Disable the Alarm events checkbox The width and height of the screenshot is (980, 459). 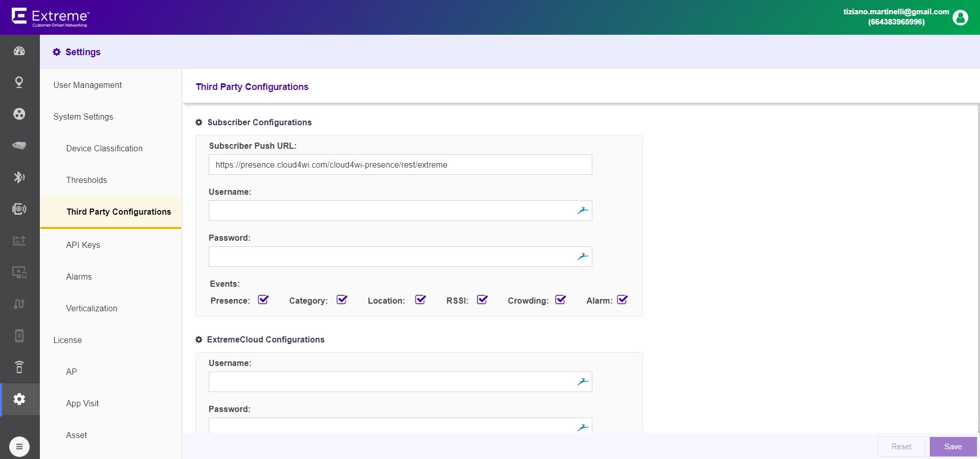point(622,300)
